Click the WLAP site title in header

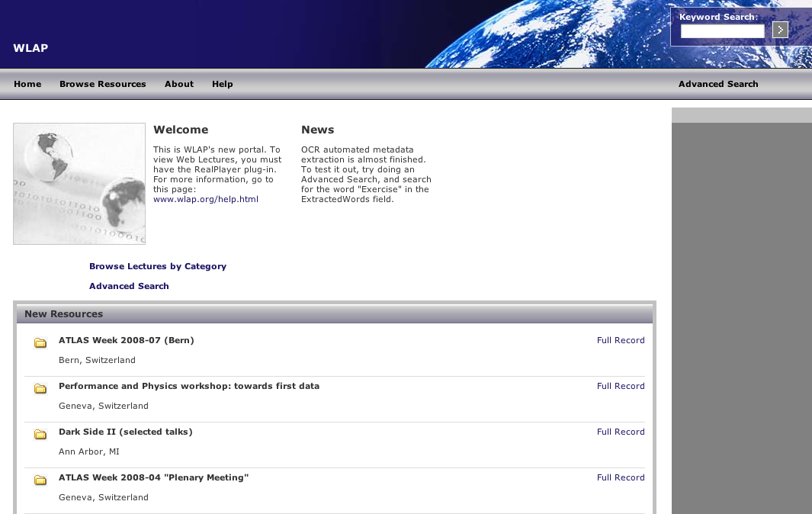coord(30,48)
